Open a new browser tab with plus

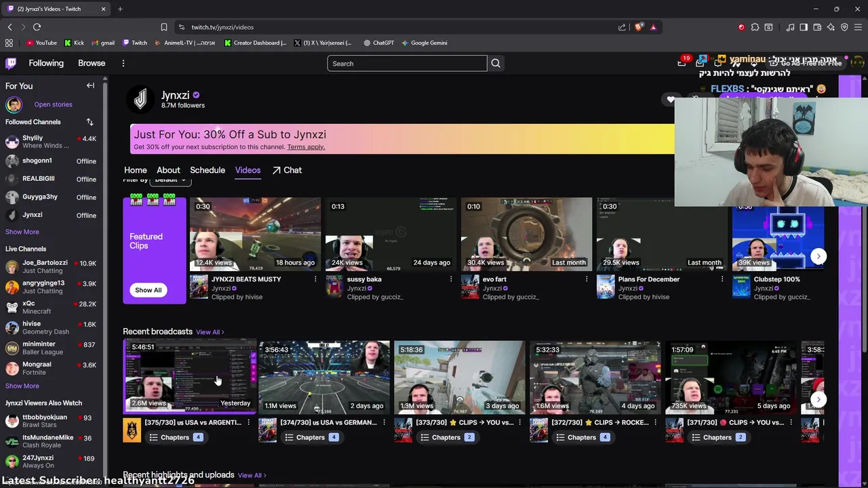coord(120,9)
